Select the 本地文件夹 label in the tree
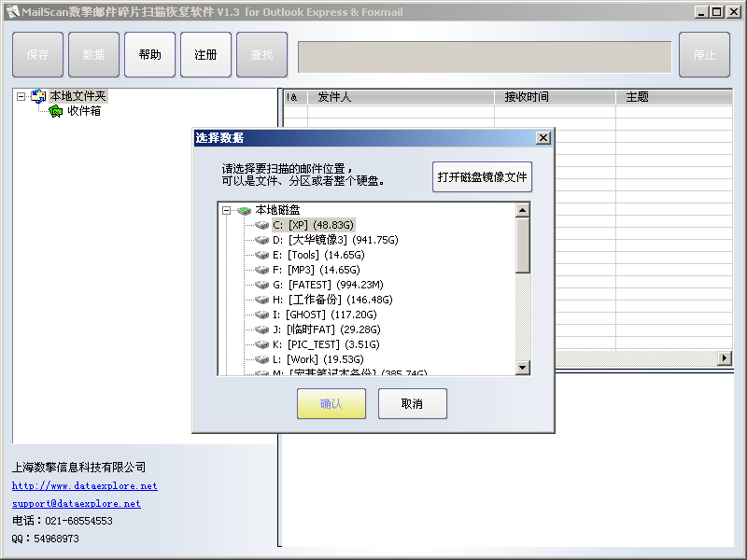This screenshot has height=560, width=747. 78,96
